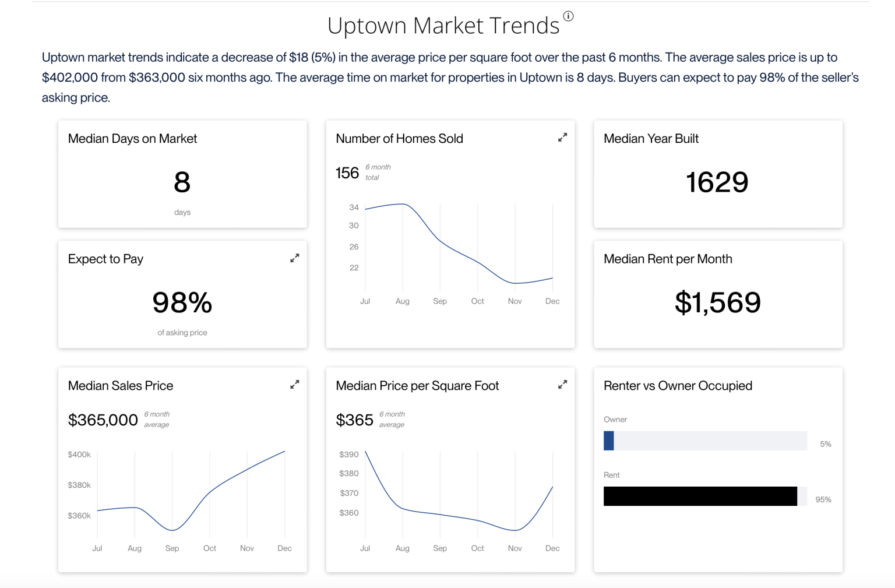This screenshot has height=588, width=895.
Task: Click Nov label on Price per Square Foot chart
Action: point(515,548)
